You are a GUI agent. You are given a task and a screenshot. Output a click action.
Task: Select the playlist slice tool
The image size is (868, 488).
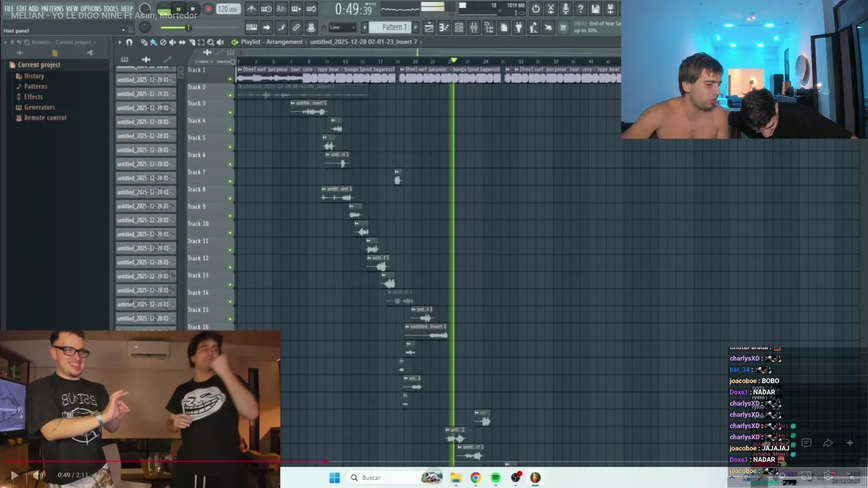[192, 42]
